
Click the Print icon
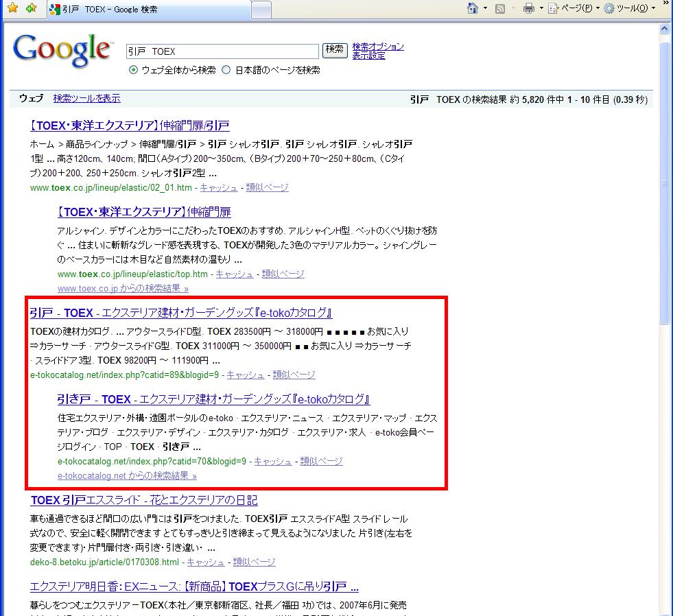[528, 8]
